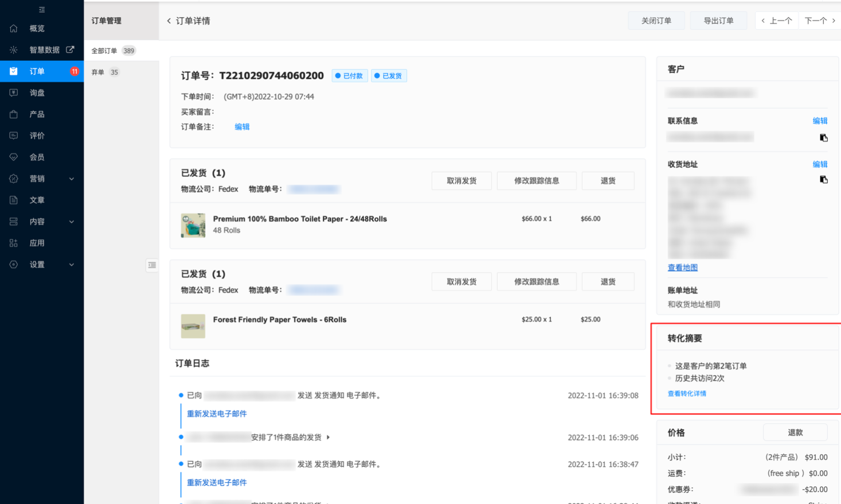
Task: Click the 关闭订单 button
Action: click(656, 21)
